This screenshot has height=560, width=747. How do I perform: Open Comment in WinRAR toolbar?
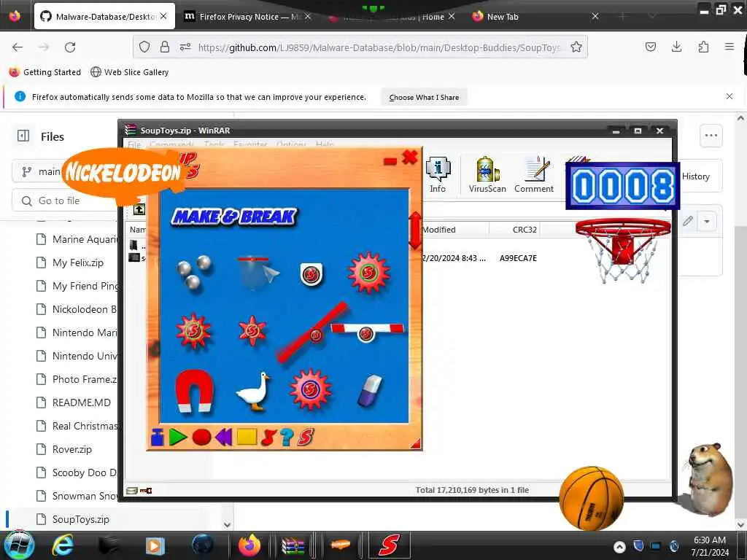[534, 175]
